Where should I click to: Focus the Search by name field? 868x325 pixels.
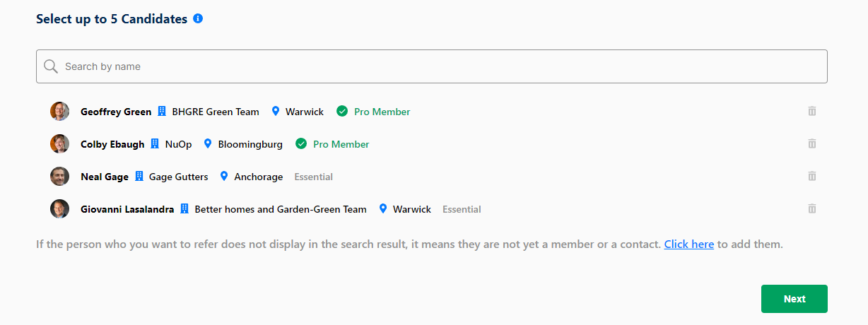(432, 66)
